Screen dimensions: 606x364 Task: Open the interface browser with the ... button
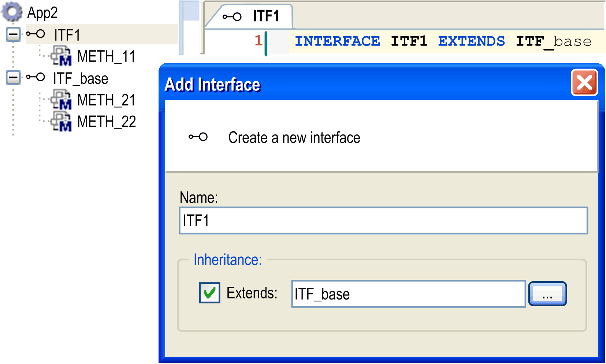(547, 293)
